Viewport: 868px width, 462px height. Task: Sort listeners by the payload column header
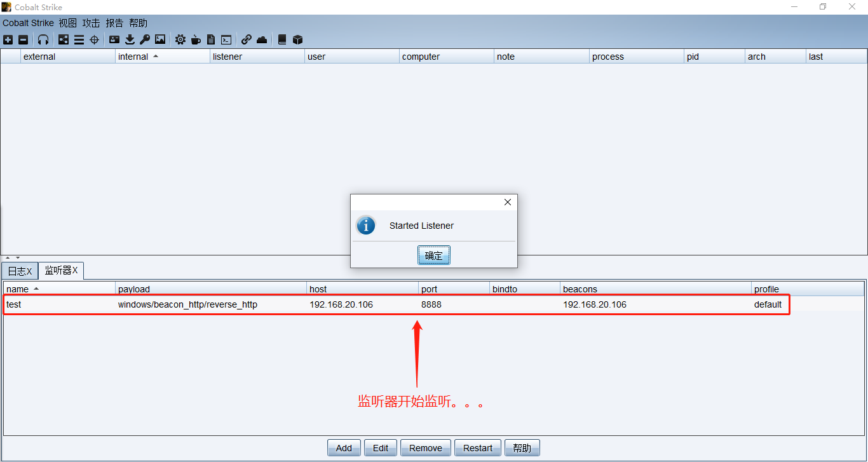(212, 289)
